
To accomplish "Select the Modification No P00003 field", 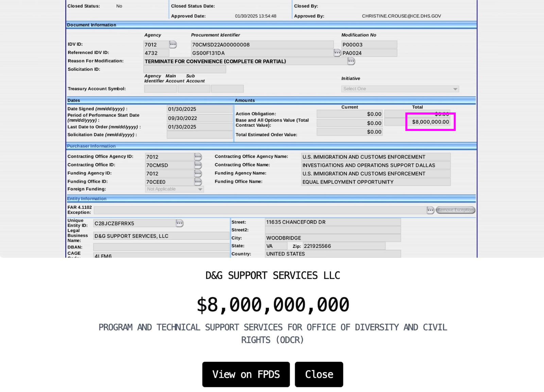I will click(x=369, y=45).
